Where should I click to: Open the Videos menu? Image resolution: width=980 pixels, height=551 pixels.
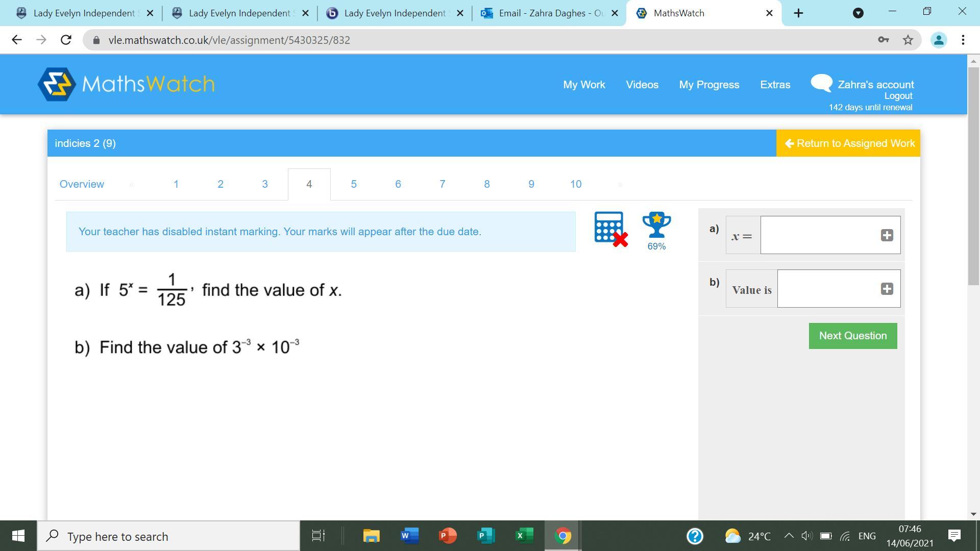click(642, 85)
